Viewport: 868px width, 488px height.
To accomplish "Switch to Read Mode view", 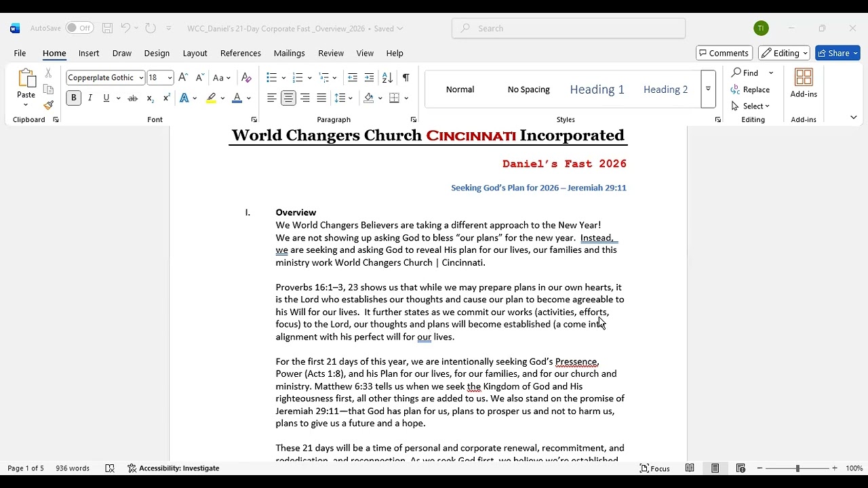I will coord(690,468).
